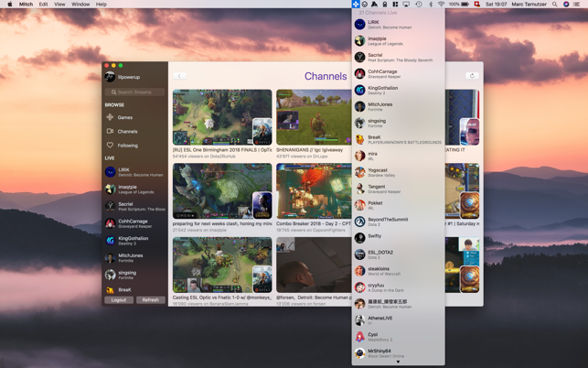Click the Mitch menu bar status icon

point(356,5)
